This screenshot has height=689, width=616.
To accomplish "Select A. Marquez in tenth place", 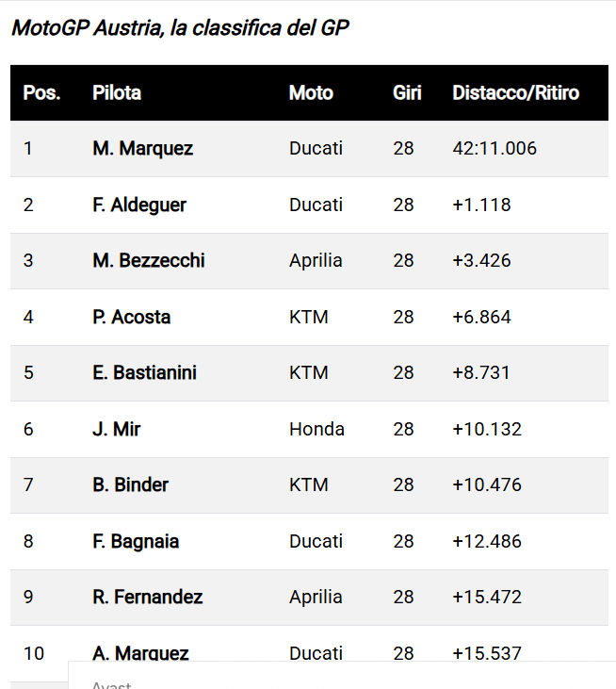I will 140,653.
